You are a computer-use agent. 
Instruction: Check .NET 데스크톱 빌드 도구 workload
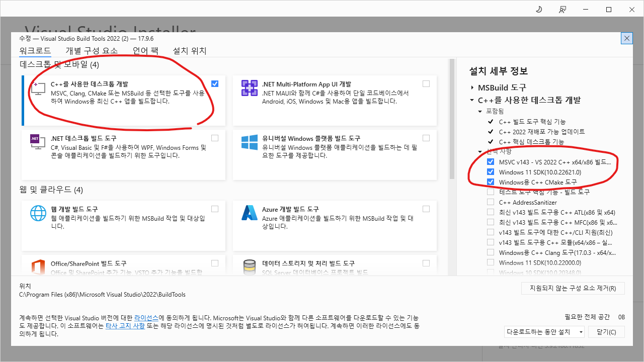(215, 138)
